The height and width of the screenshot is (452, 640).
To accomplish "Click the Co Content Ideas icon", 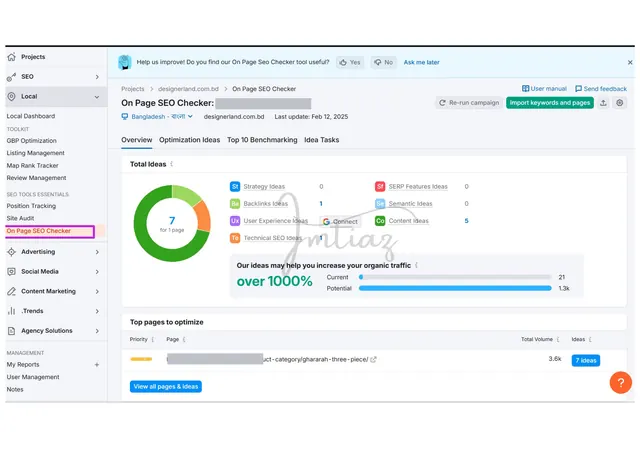I will 380,221.
